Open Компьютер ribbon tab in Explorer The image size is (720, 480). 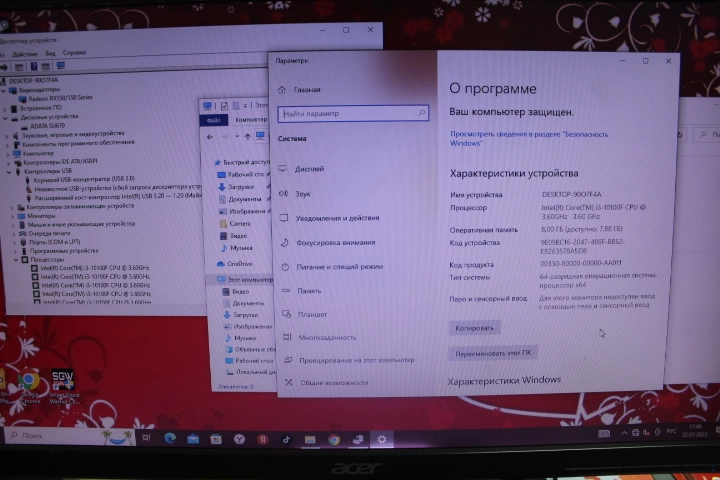click(x=251, y=119)
